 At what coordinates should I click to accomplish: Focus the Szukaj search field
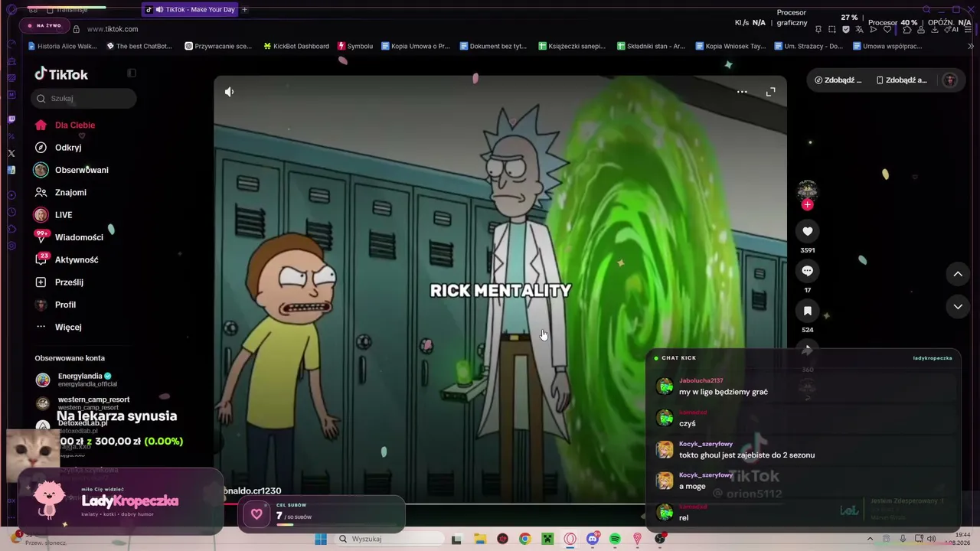tap(84, 98)
